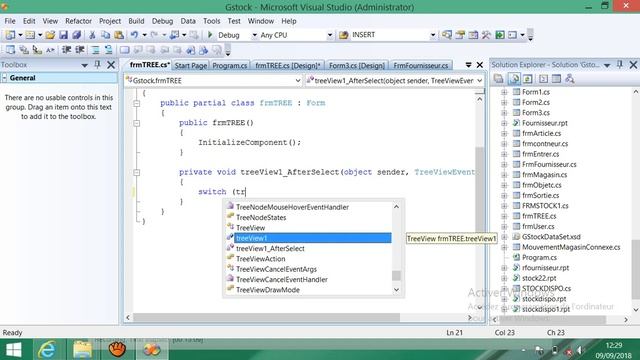640x360 pixels.
Task: Select GStockDataSet.xsd in Solution Explorer
Action: (x=551, y=237)
